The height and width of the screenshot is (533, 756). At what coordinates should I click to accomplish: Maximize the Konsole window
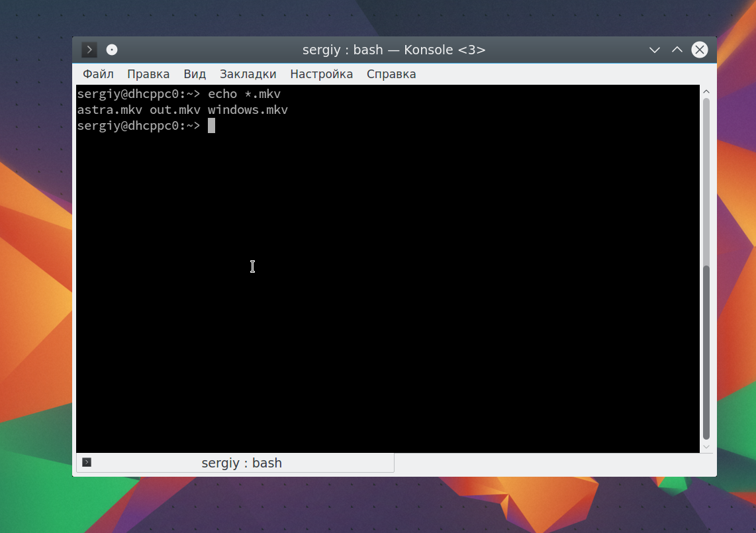tap(677, 50)
